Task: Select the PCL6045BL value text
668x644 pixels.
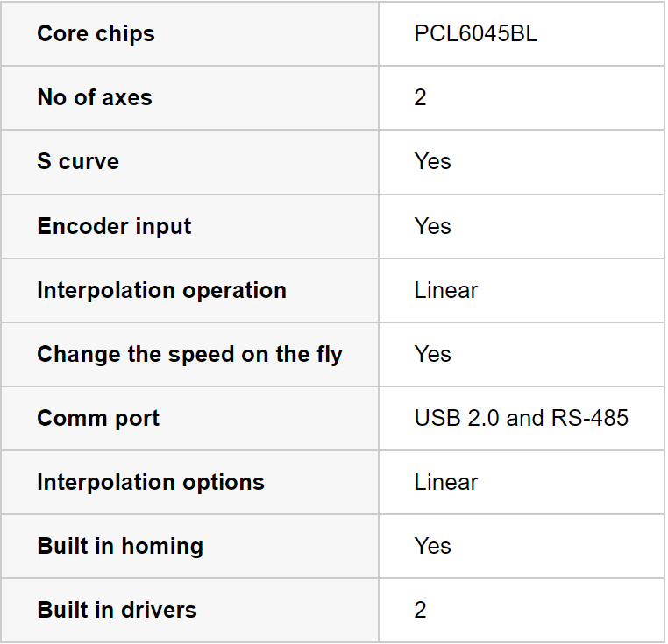Action: click(476, 33)
